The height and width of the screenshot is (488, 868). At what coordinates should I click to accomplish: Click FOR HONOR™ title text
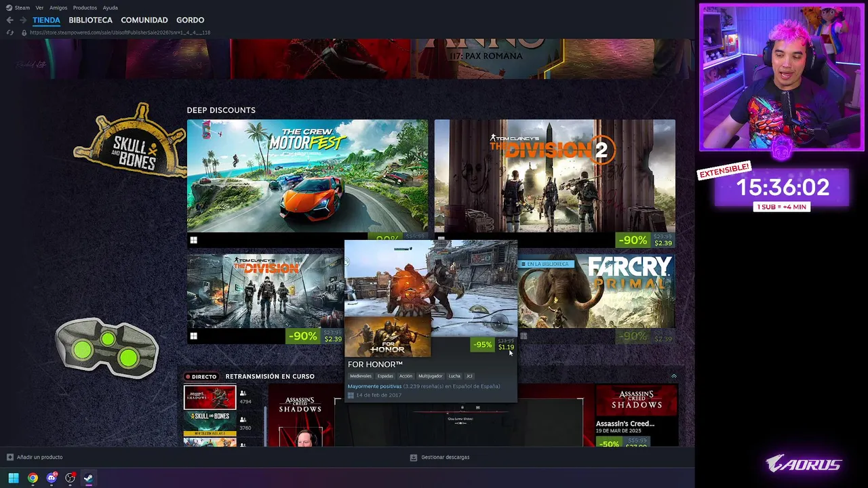pyautogui.click(x=375, y=365)
